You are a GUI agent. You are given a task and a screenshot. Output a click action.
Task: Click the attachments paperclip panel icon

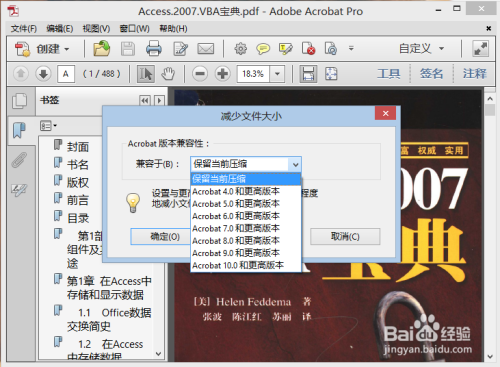click(19, 160)
